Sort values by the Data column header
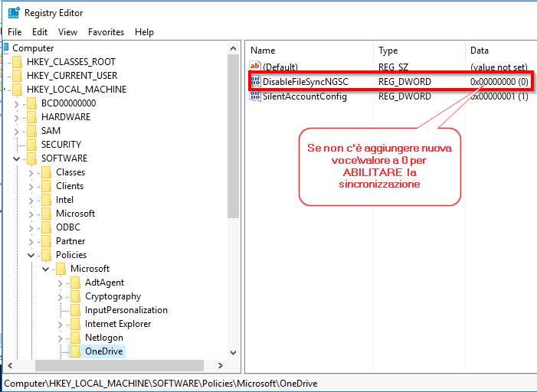Screen dimensions: 537x392 point(502,51)
